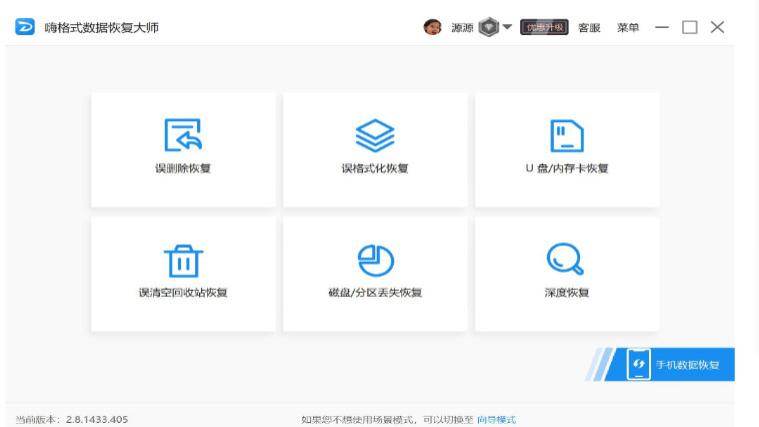Choose the U盘/内存卡恢复 card icon
This screenshot has height=427, width=759.
[x=567, y=136]
